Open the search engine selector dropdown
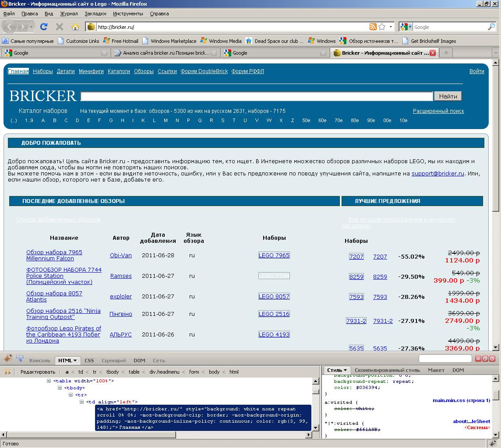Image resolution: width=501 pixels, height=448 pixels. [406, 27]
